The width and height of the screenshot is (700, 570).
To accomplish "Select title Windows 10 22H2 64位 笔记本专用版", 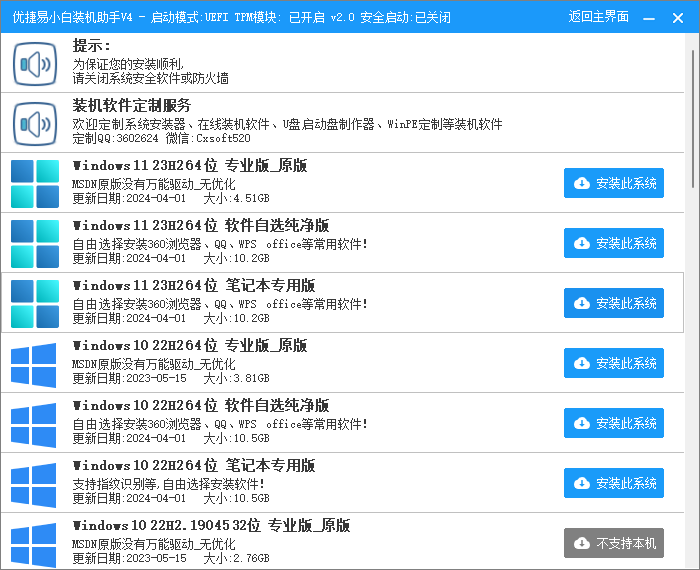I will pos(194,465).
